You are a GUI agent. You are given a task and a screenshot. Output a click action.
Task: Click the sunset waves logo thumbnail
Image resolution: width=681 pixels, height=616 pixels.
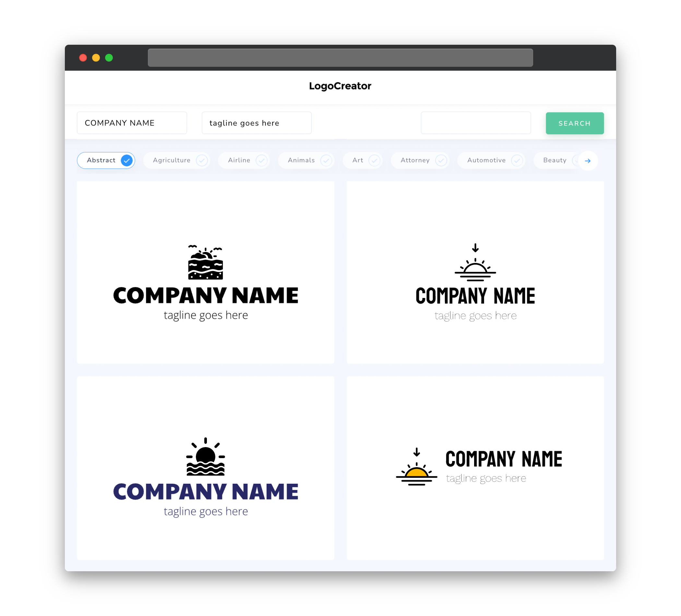(x=206, y=468)
